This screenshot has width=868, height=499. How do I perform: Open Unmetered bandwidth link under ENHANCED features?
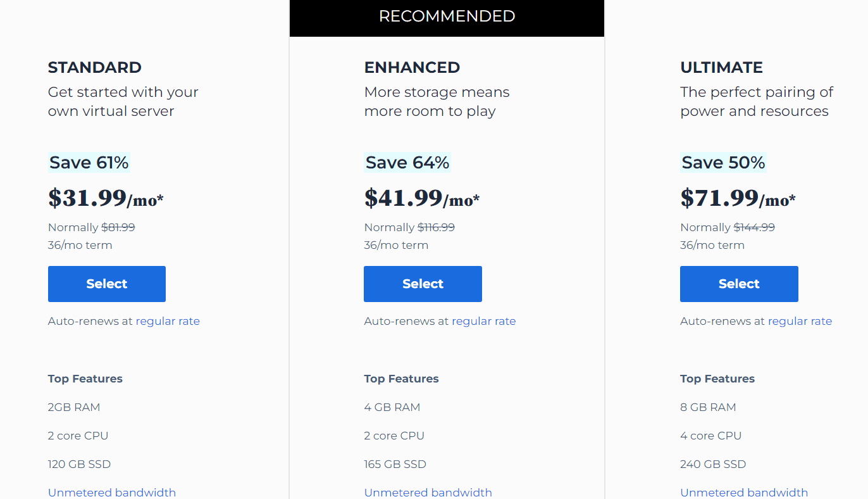click(x=428, y=492)
